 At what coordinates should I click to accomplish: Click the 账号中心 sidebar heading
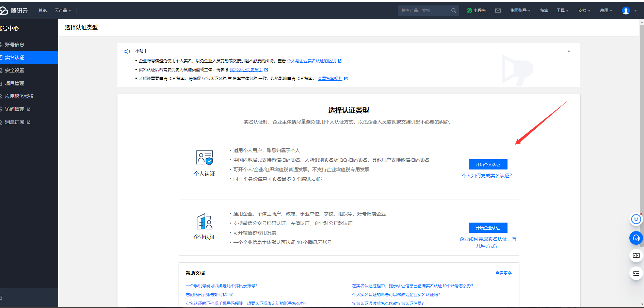(x=10, y=28)
